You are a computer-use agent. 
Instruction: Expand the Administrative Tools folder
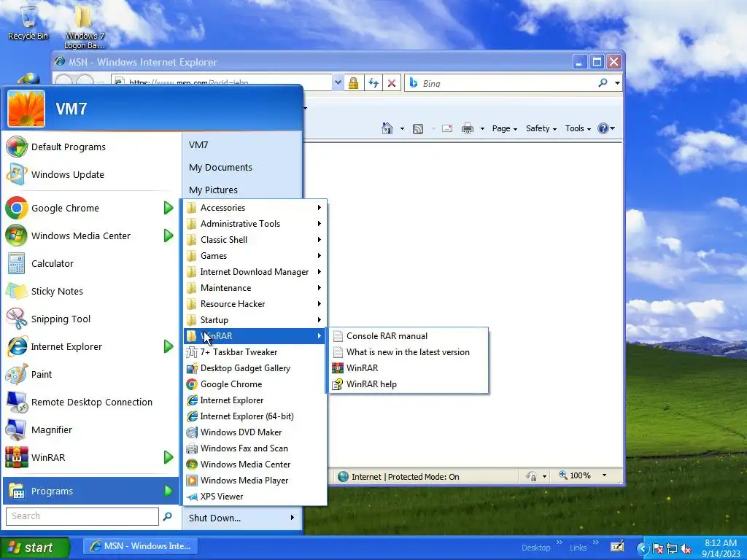255,224
